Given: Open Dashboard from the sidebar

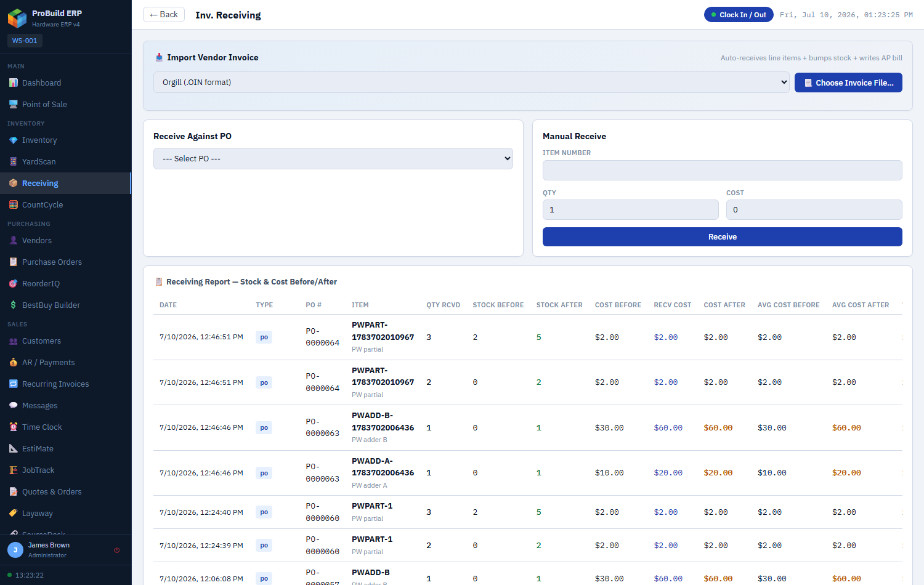Looking at the screenshot, I should [x=65, y=83].
